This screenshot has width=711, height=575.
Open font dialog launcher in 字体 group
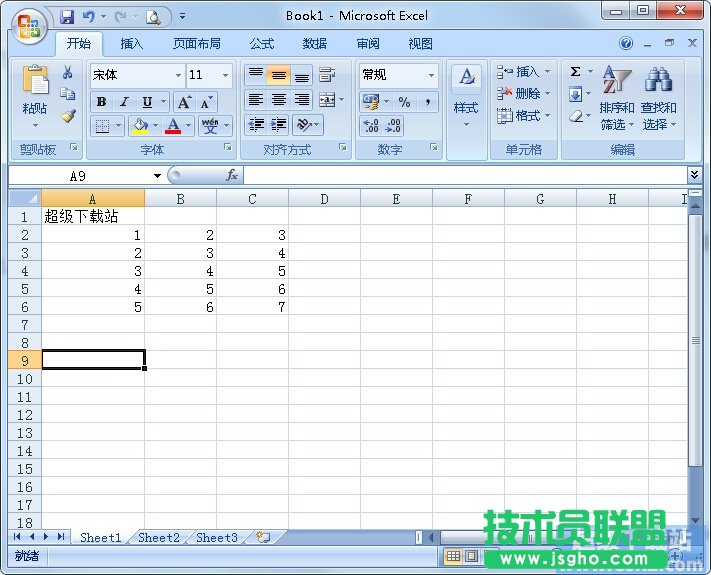point(228,147)
